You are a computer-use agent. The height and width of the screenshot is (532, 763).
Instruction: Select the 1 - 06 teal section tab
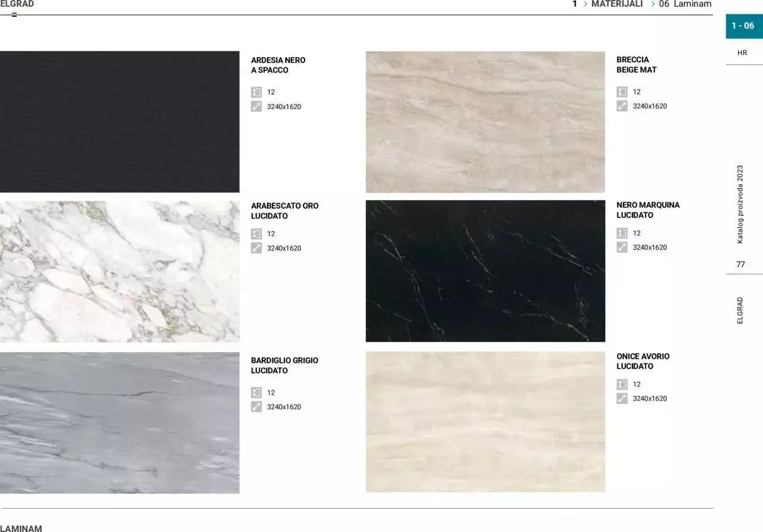(x=743, y=26)
